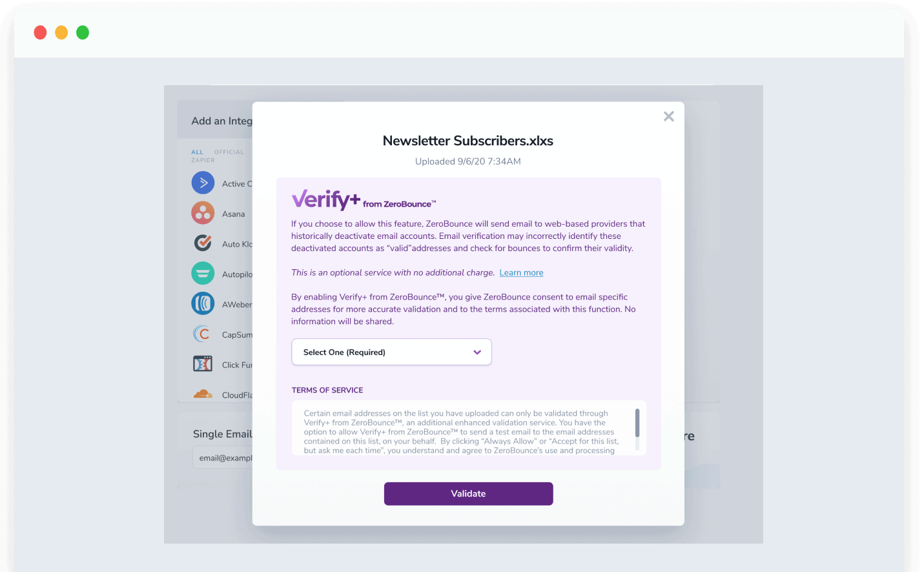924x572 pixels.
Task: Dismiss the Newsletter Subscribers dialog
Action: click(668, 116)
